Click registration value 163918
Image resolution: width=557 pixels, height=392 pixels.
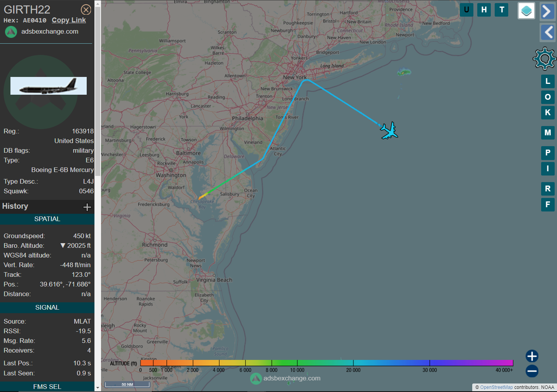[x=83, y=131]
